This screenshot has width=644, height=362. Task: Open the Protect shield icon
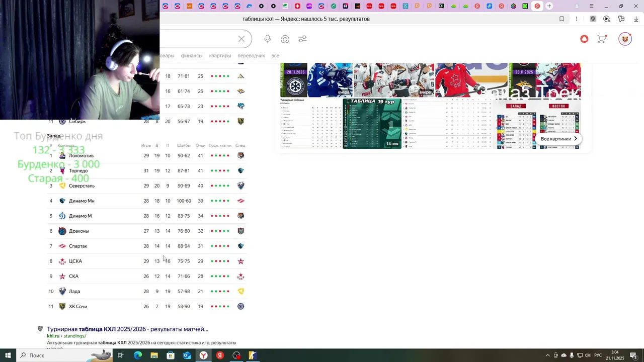click(593, 19)
